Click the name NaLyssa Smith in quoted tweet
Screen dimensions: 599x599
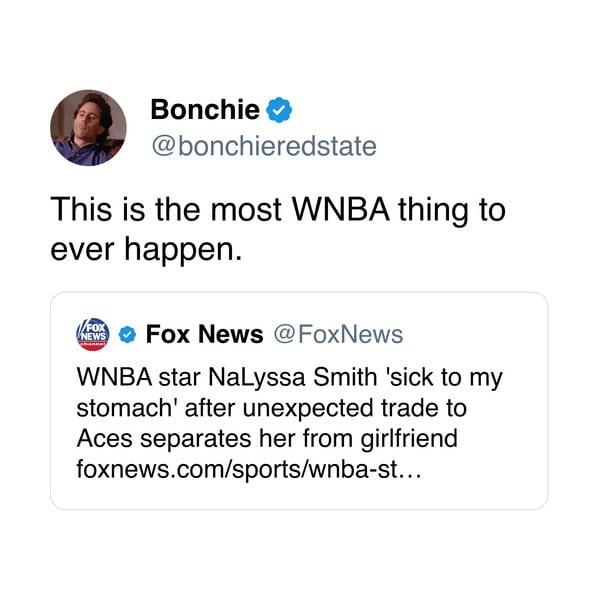coord(293,377)
